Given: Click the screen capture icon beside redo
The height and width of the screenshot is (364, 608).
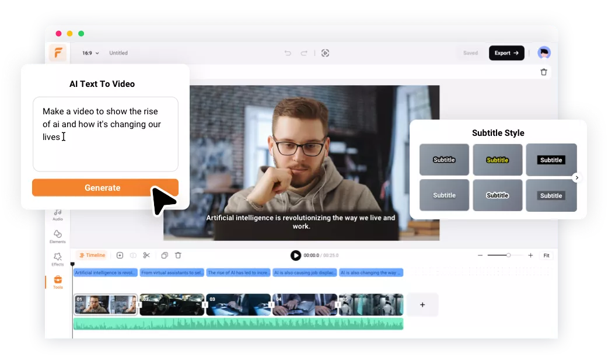Looking at the screenshot, I should 326,53.
